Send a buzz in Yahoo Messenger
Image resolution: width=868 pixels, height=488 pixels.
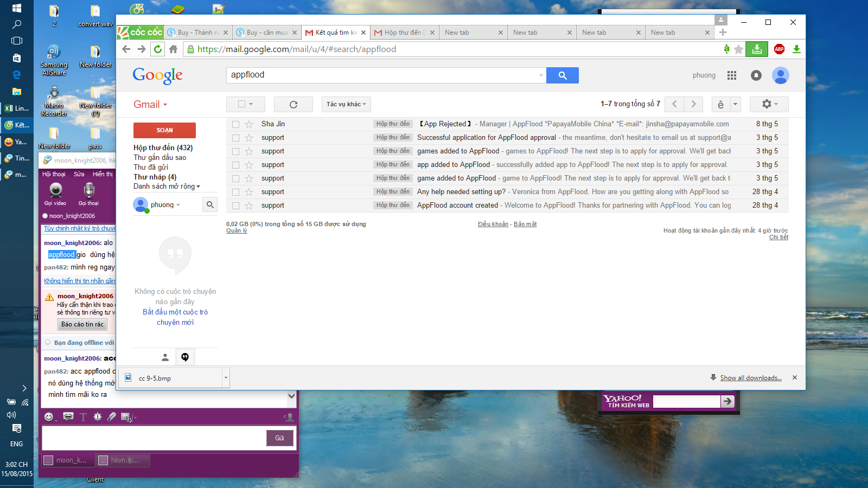[98, 416]
